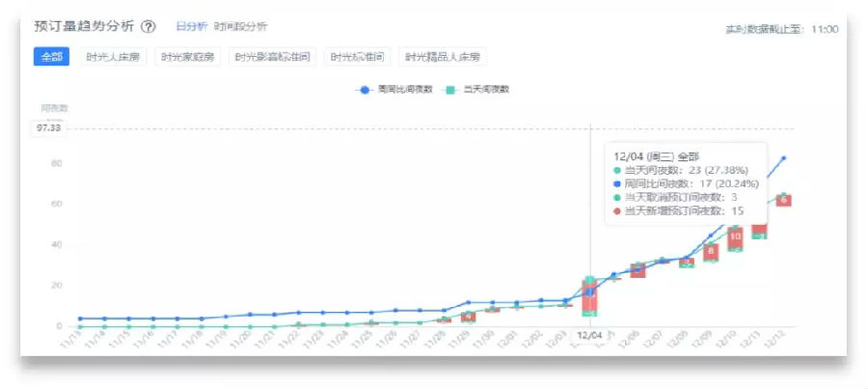Image resolution: width=868 pixels, height=389 pixels.
Task: Click the blue data point at 11/29
Action: [469, 302]
